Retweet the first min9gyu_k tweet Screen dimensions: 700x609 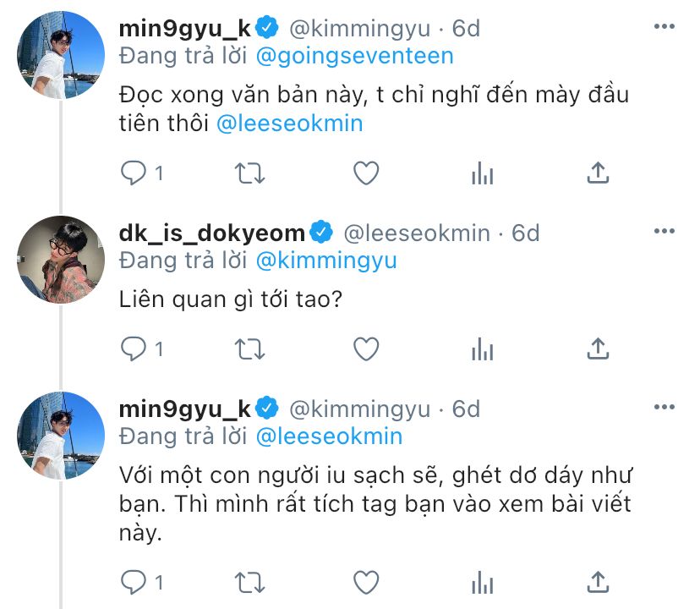(x=249, y=173)
